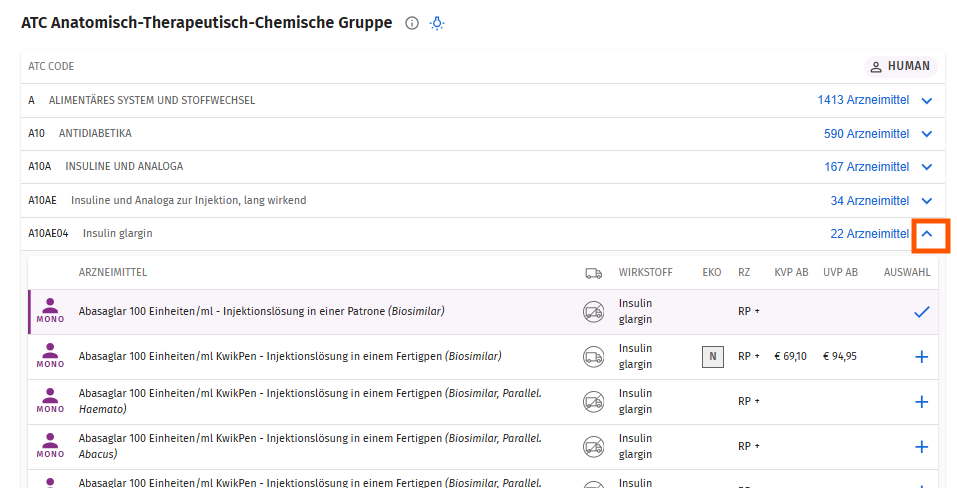Screen dimensions: 957x488
Task: Click MONO icon for Abasaglar KwikPen Biosimilar row
Action: click(50, 356)
